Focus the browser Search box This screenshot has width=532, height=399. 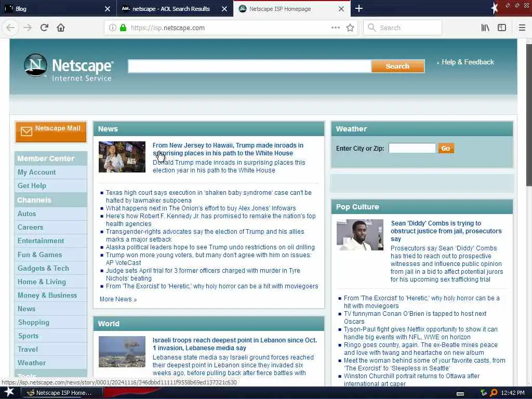[x=403, y=28]
